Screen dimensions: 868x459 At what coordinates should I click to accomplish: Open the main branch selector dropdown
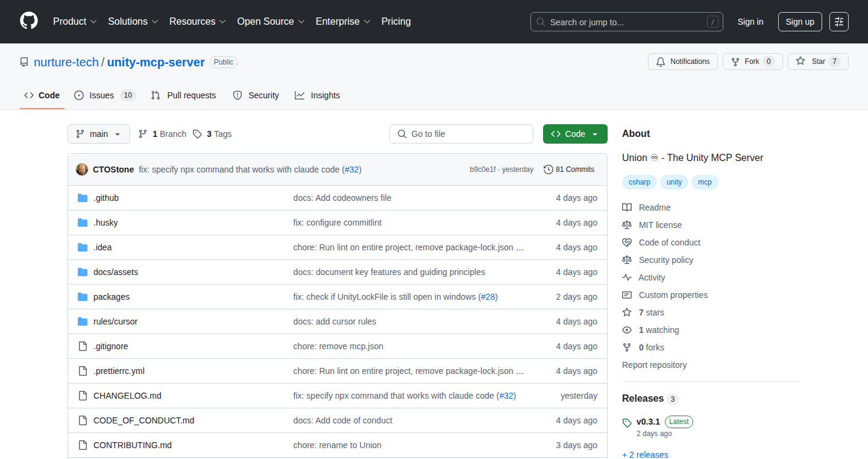coord(99,134)
